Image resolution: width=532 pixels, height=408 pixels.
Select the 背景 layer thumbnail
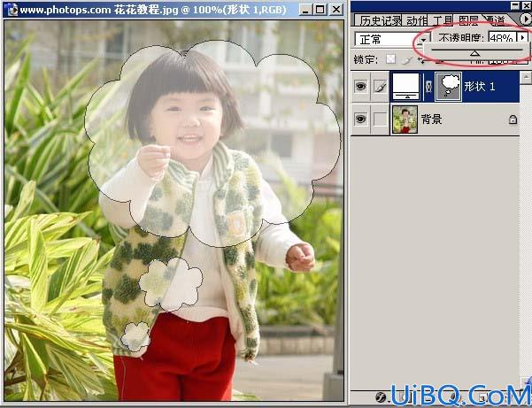(x=405, y=119)
